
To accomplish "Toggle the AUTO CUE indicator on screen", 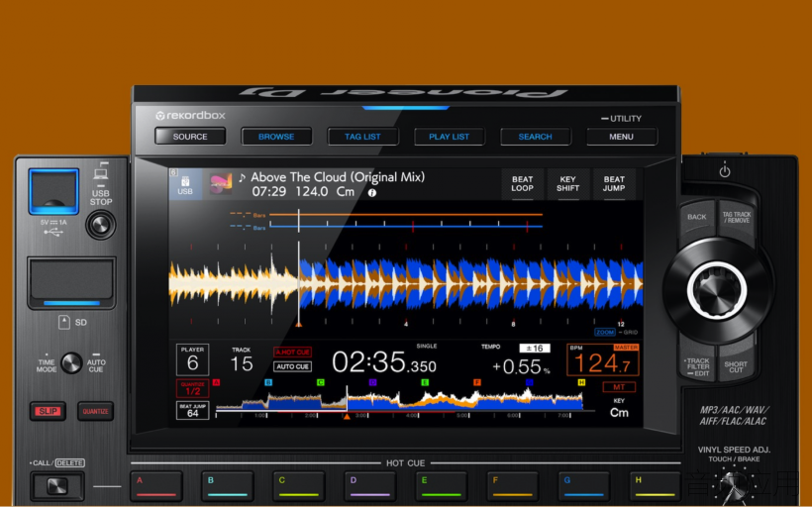I will coord(292,366).
